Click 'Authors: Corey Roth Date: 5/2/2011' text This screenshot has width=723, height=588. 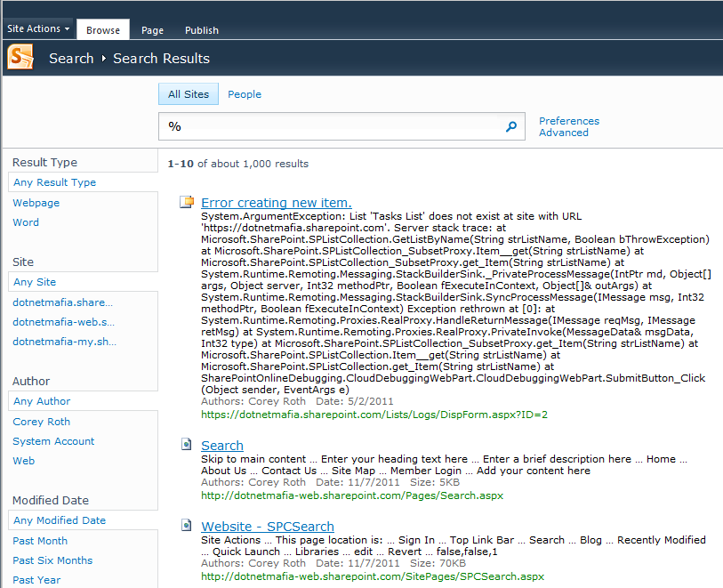tap(297, 401)
